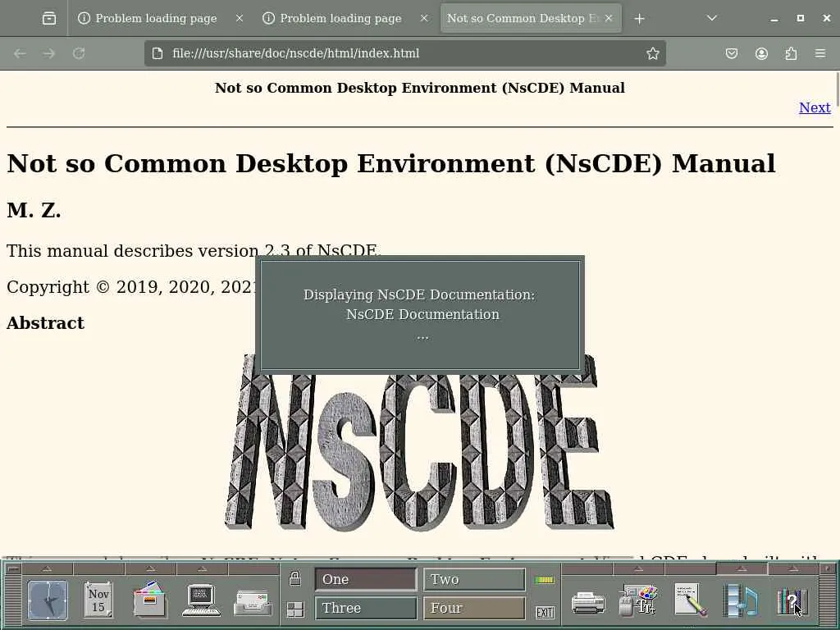Open the style manager palette icon
Viewport: 840px width, 630px height.
(638, 600)
